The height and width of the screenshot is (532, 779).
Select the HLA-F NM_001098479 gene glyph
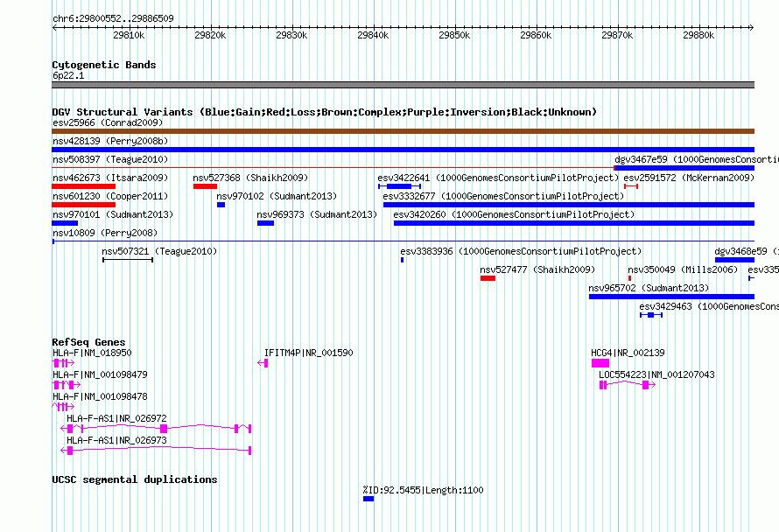pyautogui.click(x=67, y=385)
